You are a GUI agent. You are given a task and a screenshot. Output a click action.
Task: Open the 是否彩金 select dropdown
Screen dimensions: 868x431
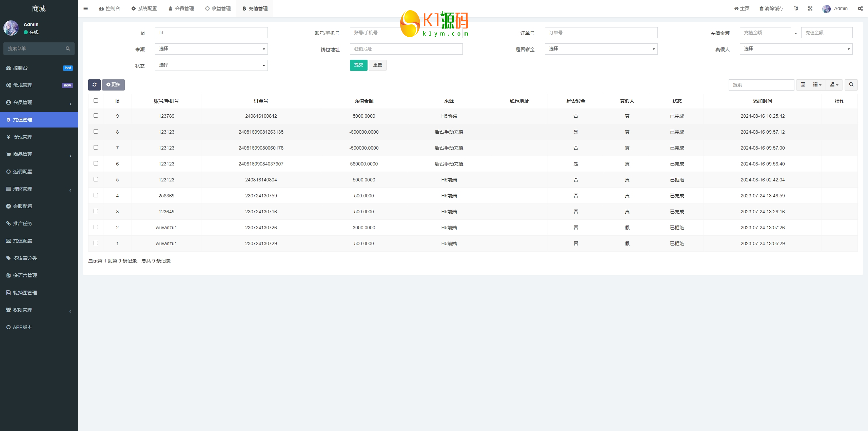click(601, 49)
